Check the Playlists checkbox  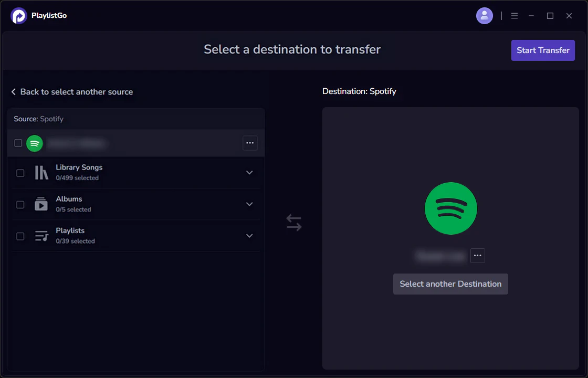(20, 236)
